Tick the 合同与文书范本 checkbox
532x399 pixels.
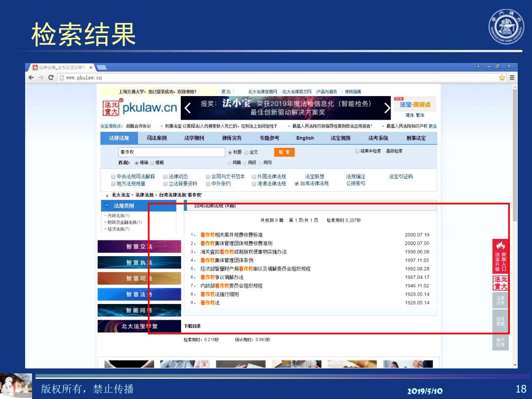(x=208, y=177)
